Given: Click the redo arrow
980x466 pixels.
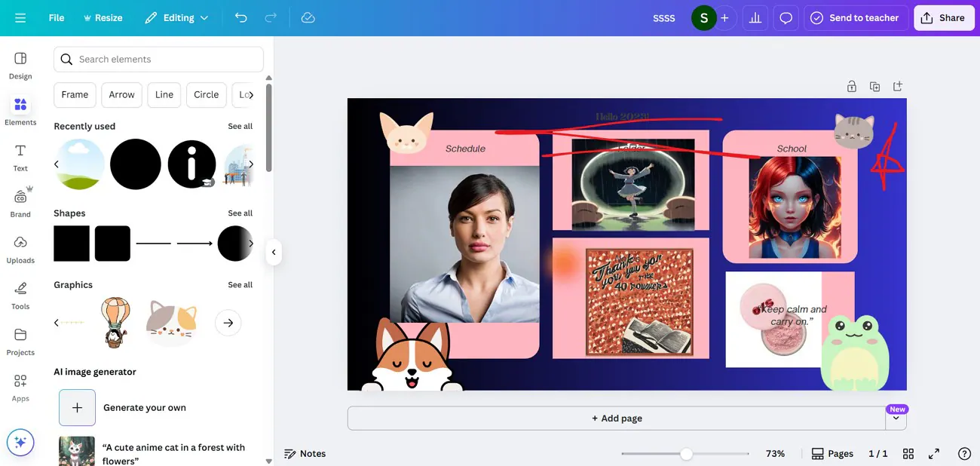Looking at the screenshot, I should [271, 17].
